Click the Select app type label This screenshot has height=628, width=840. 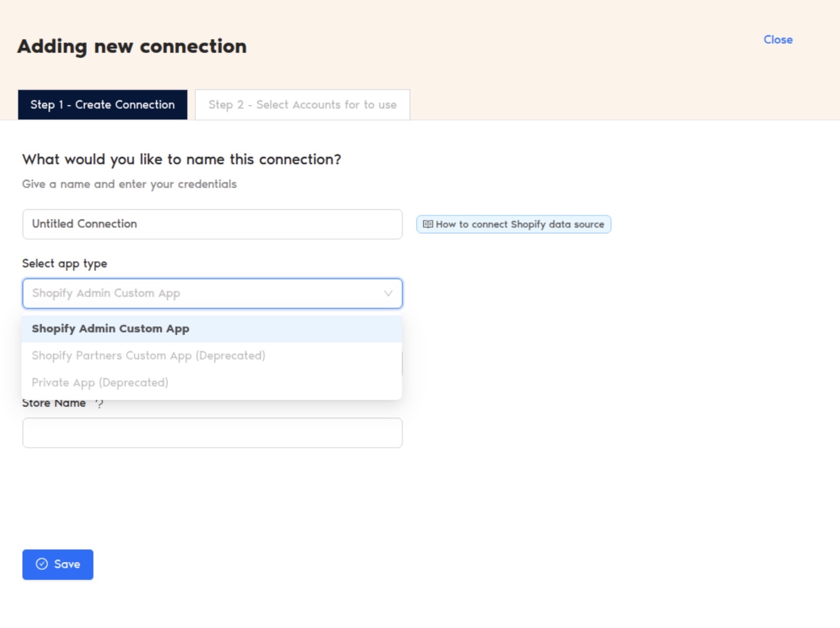tap(65, 264)
